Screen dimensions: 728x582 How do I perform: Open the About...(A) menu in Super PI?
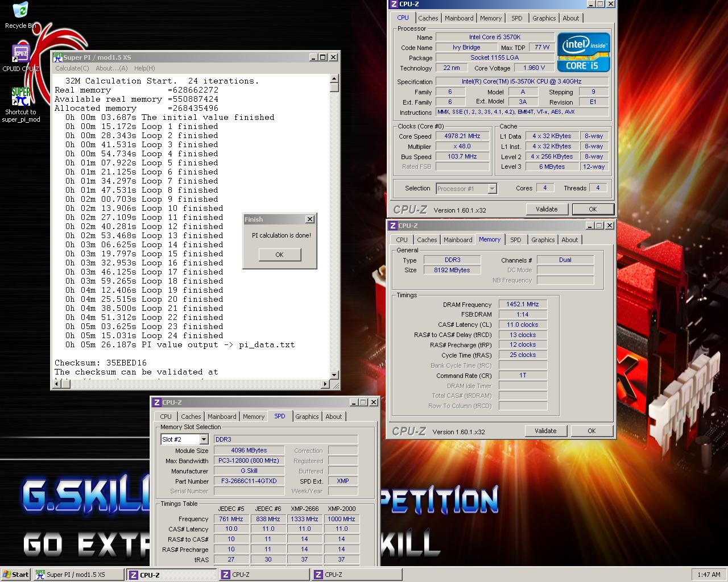point(111,68)
